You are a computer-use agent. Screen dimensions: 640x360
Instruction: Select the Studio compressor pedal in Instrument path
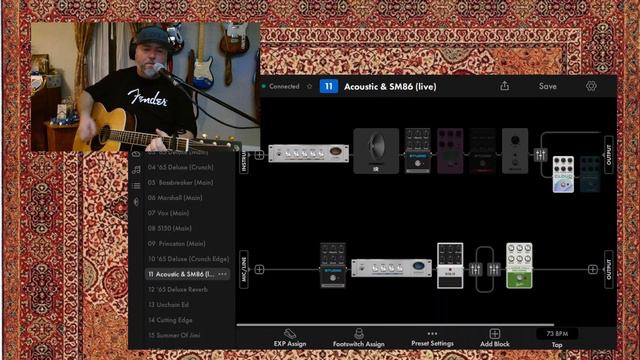click(x=418, y=151)
